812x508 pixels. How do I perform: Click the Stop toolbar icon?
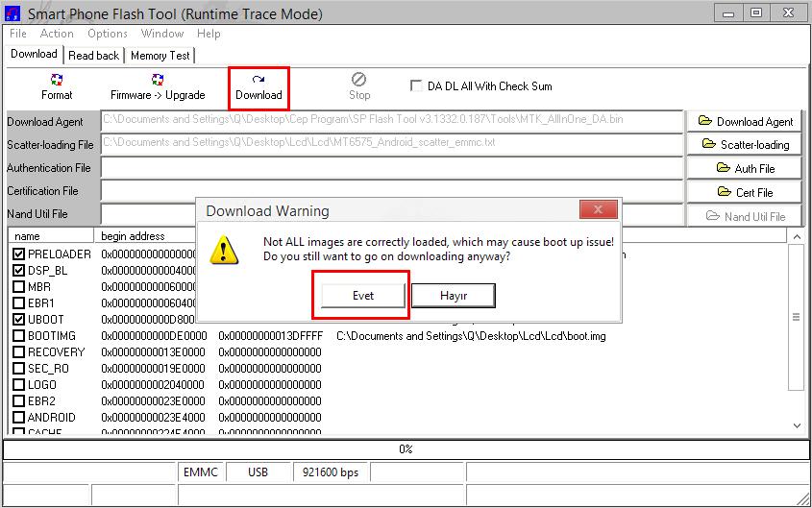coord(358,86)
